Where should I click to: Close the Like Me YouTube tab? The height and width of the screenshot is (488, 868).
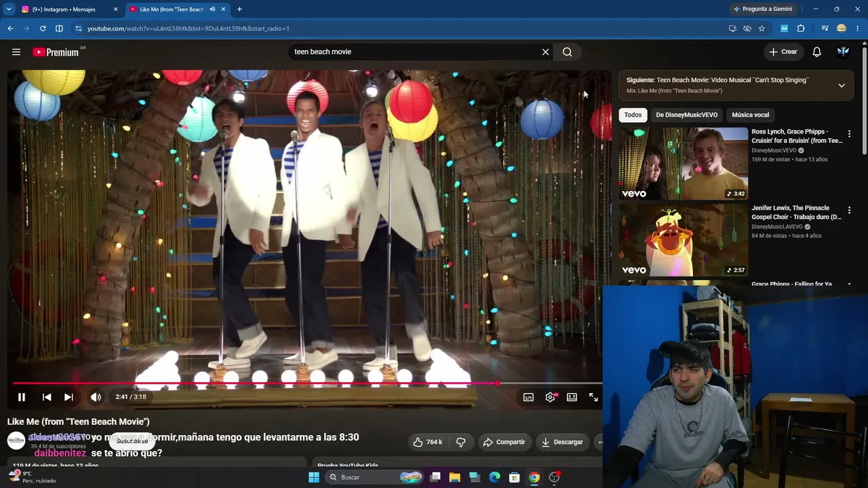[x=223, y=9]
